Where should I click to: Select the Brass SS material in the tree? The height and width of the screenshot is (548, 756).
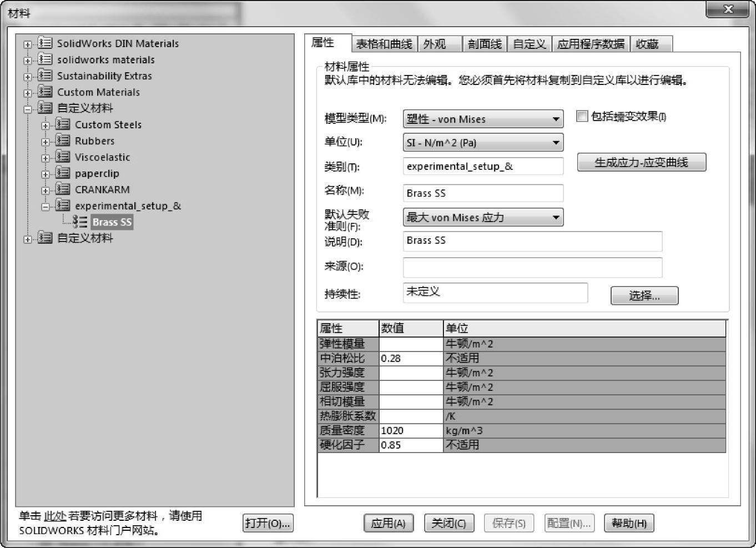pos(112,222)
